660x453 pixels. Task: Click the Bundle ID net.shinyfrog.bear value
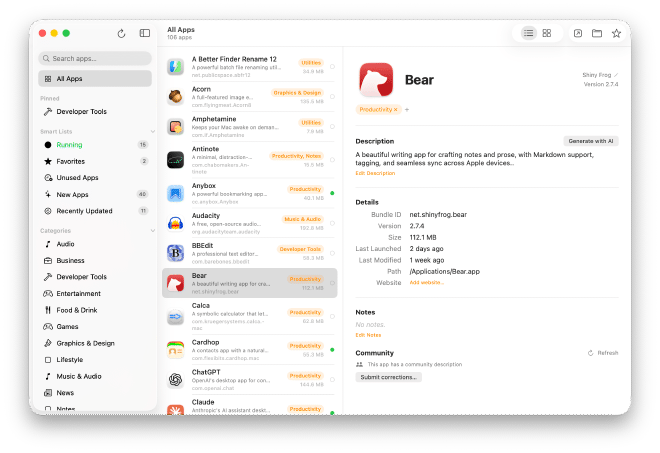point(438,215)
